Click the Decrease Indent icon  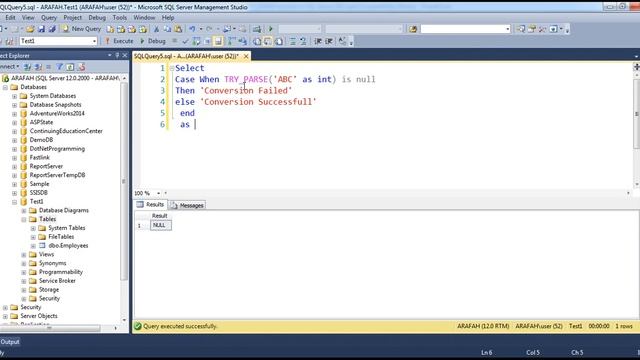pyautogui.click(x=318, y=41)
